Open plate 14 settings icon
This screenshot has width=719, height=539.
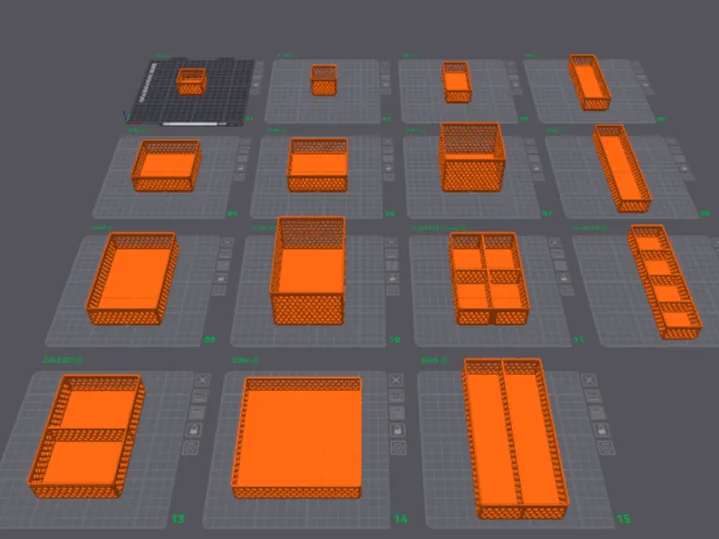coord(398,447)
